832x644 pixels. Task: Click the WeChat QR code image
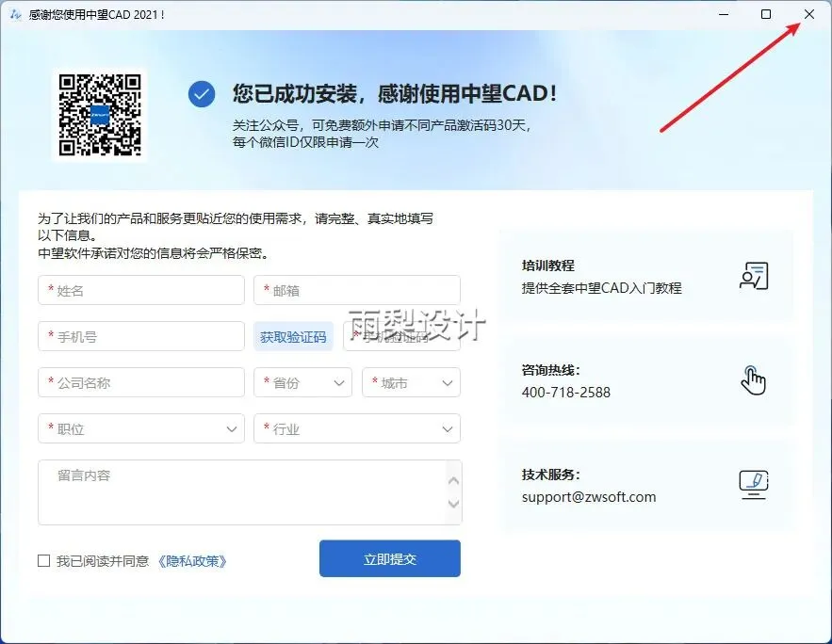pyautogui.click(x=100, y=115)
